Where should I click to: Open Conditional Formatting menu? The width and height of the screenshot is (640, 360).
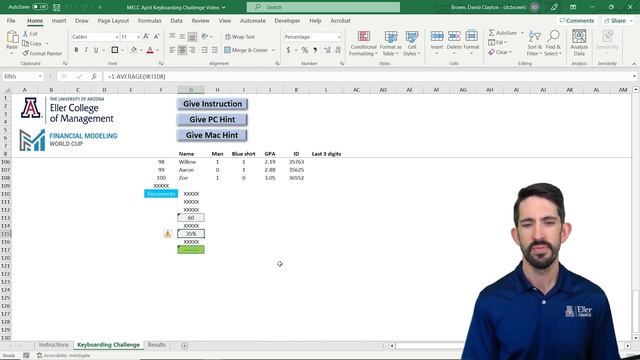pos(363,43)
